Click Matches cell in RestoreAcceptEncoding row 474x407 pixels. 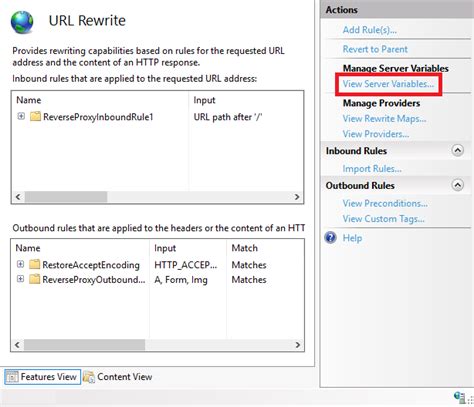[x=249, y=265]
